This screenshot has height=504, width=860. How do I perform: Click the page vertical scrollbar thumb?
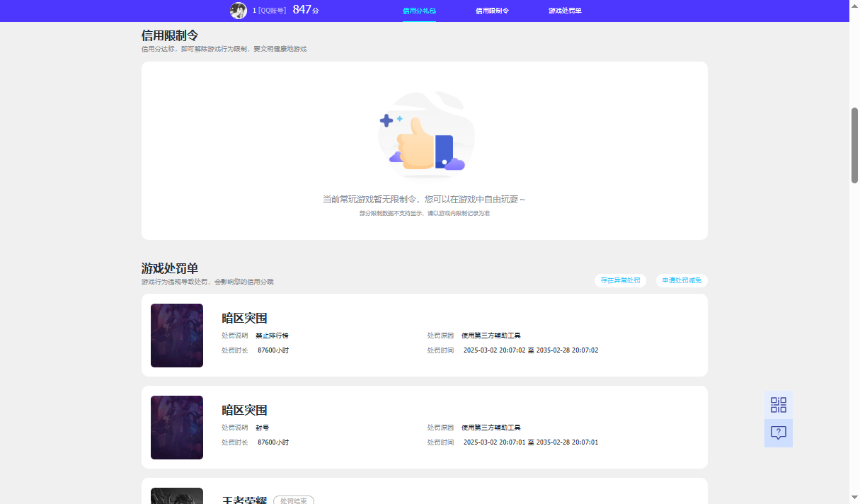point(854,145)
